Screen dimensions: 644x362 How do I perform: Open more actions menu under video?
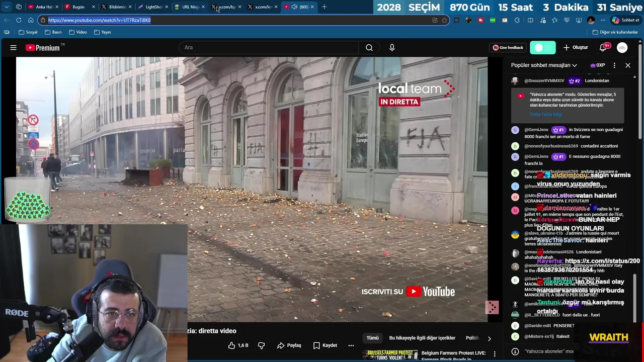[351, 345]
